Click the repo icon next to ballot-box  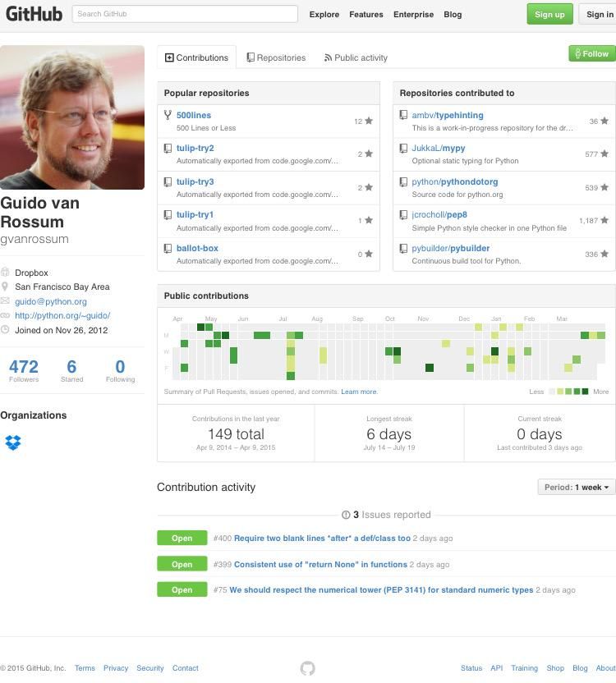168,248
